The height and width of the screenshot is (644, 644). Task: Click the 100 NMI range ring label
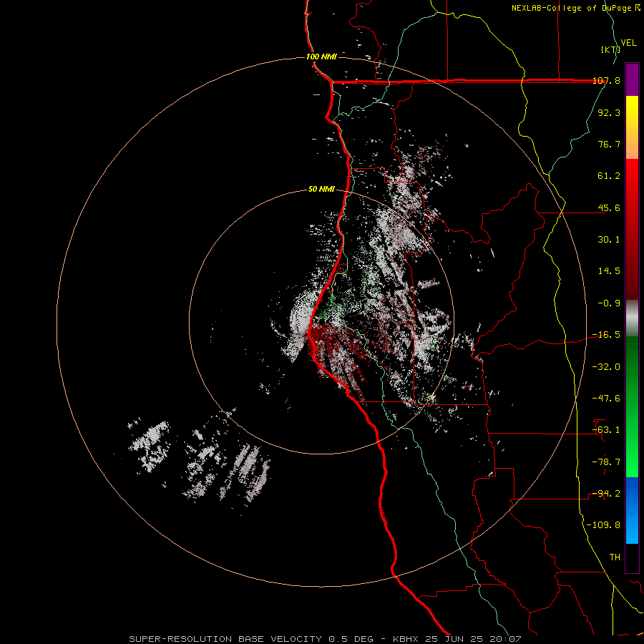click(321, 57)
